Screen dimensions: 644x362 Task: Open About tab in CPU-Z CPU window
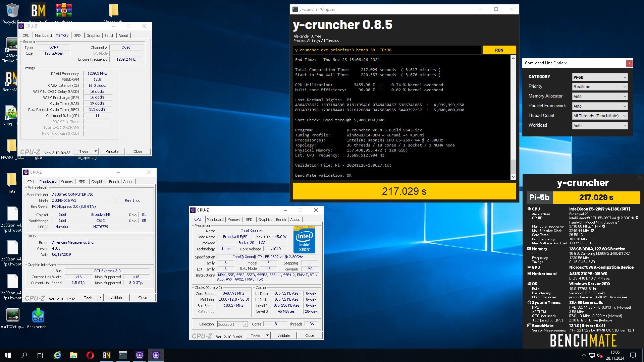(295, 220)
